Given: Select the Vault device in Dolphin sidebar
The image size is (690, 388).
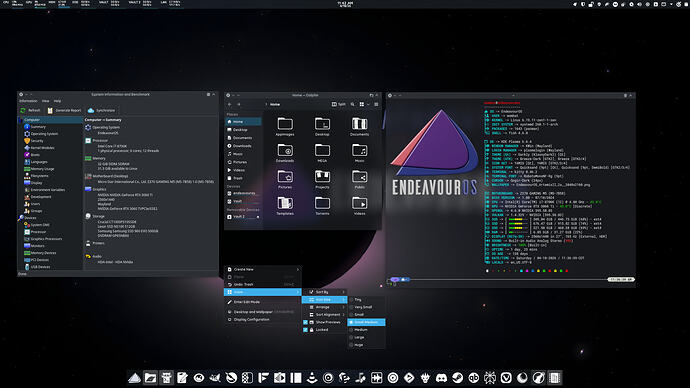Looking at the screenshot, I should 243,201.
